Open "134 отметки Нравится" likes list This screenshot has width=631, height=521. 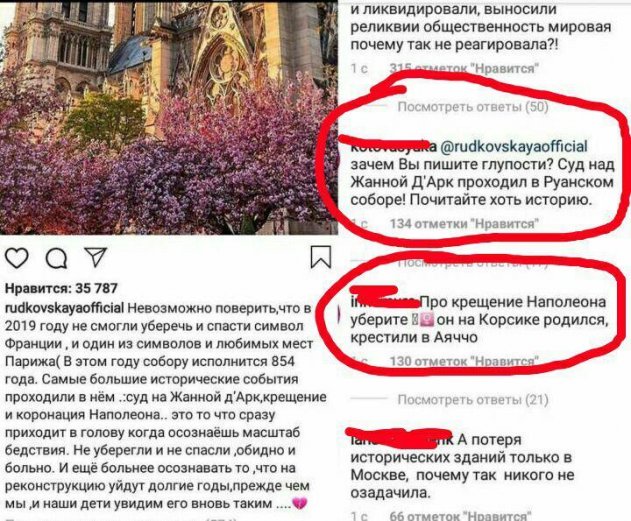[464, 223]
